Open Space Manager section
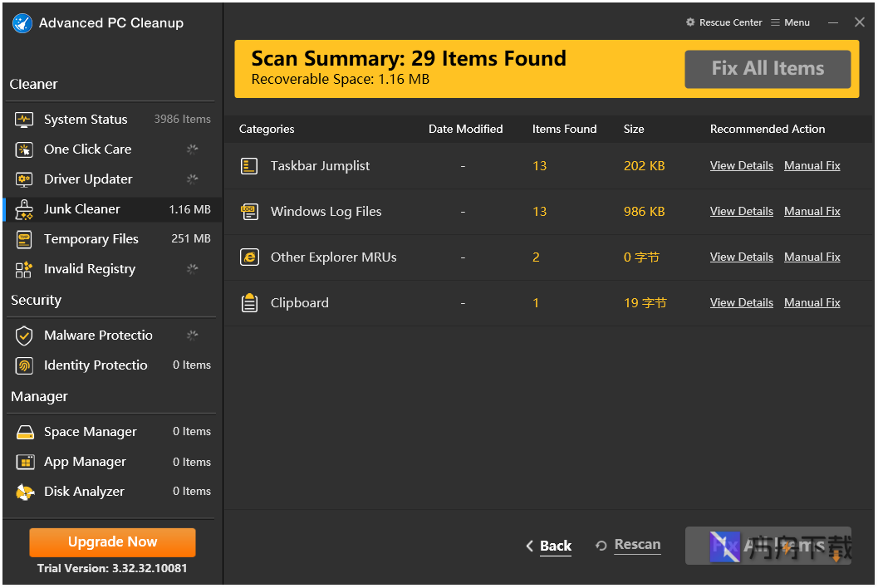 point(112,432)
